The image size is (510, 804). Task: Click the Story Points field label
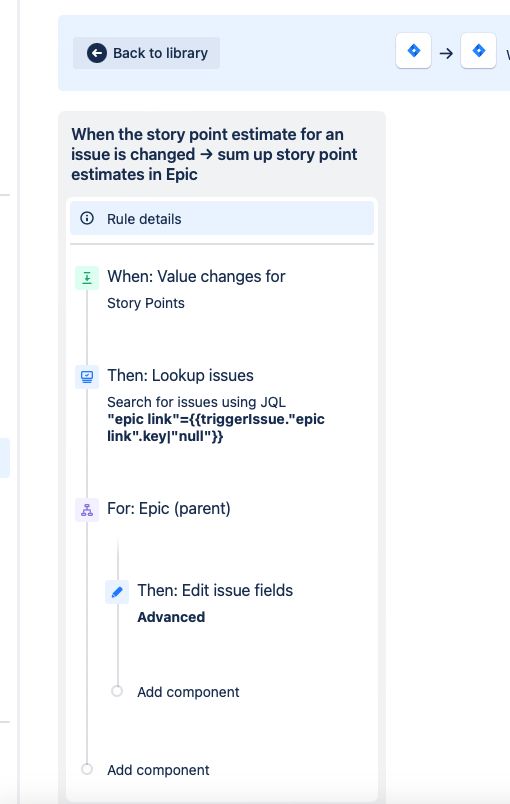tap(146, 303)
